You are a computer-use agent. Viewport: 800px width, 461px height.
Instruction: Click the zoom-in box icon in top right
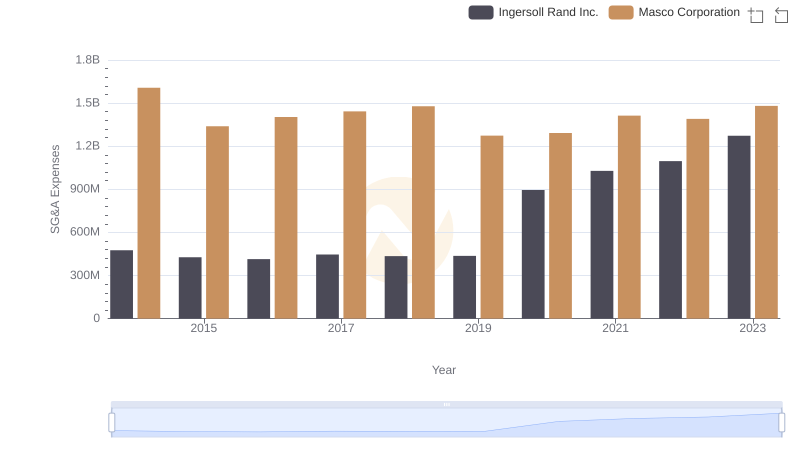click(756, 15)
